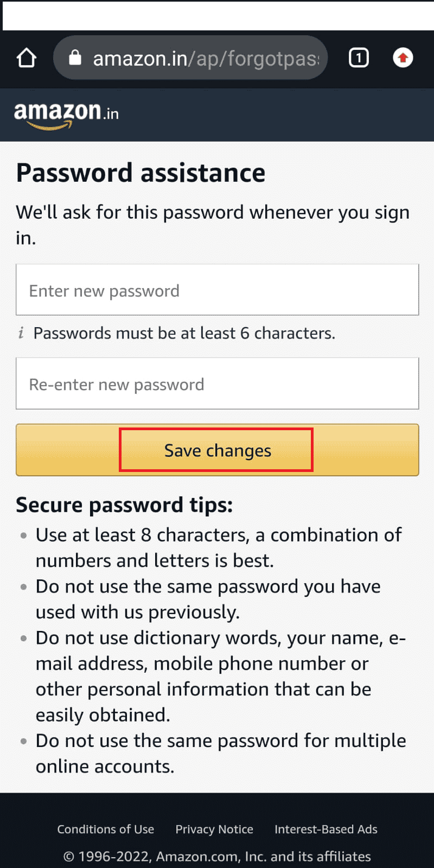Click the Save changes button
The height and width of the screenshot is (868, 434).
coord(218,450)
